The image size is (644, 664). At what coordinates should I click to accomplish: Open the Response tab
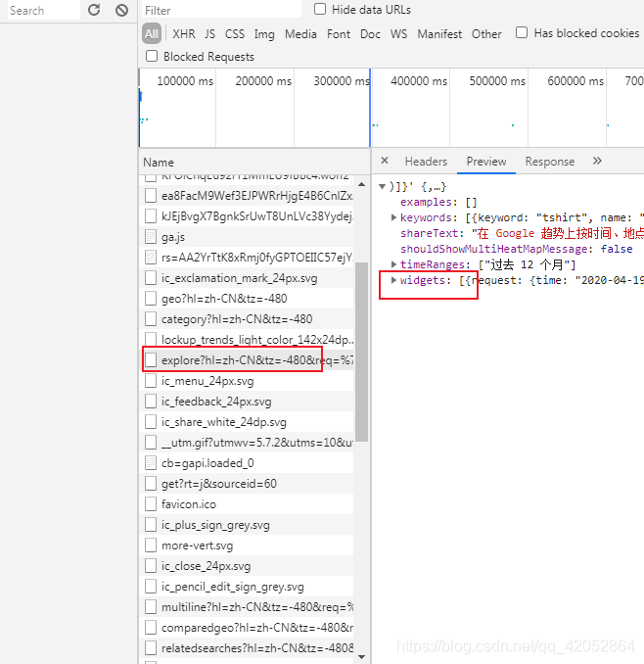point(549,162)
